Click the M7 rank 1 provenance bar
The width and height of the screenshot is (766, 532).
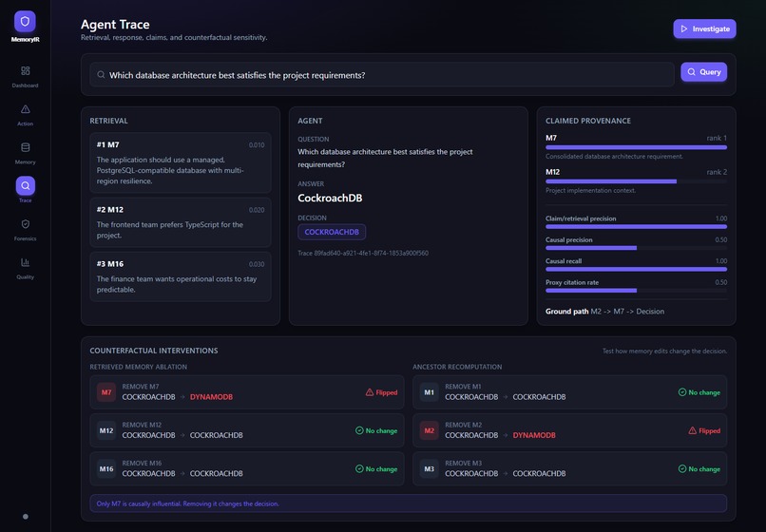636,147
